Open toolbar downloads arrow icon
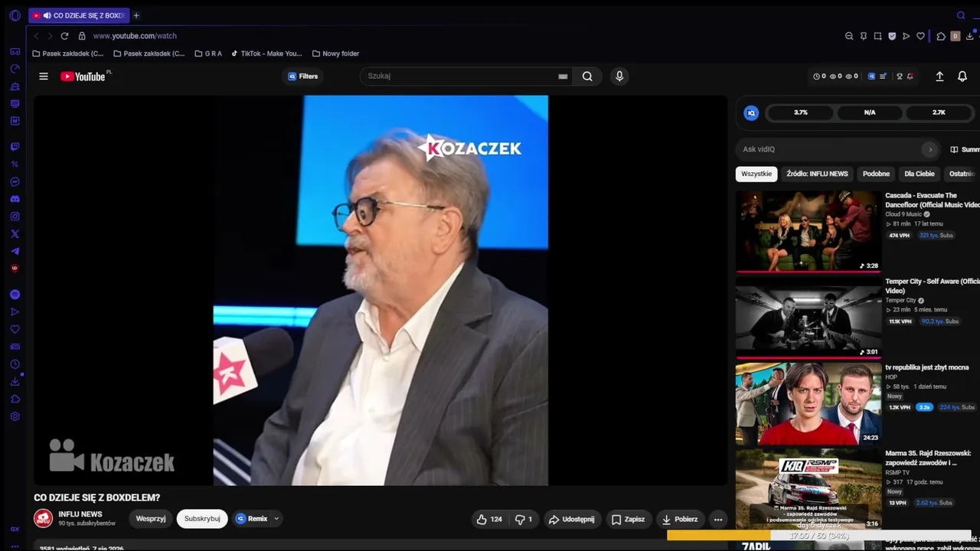This screenshot has height=551, width=980. 969,36
